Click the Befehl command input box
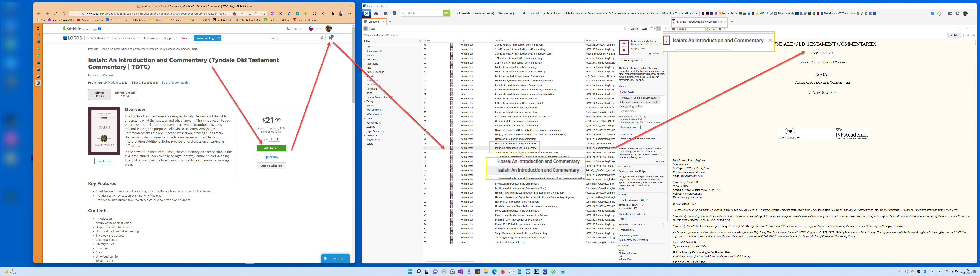 click(x=424, y=13)
